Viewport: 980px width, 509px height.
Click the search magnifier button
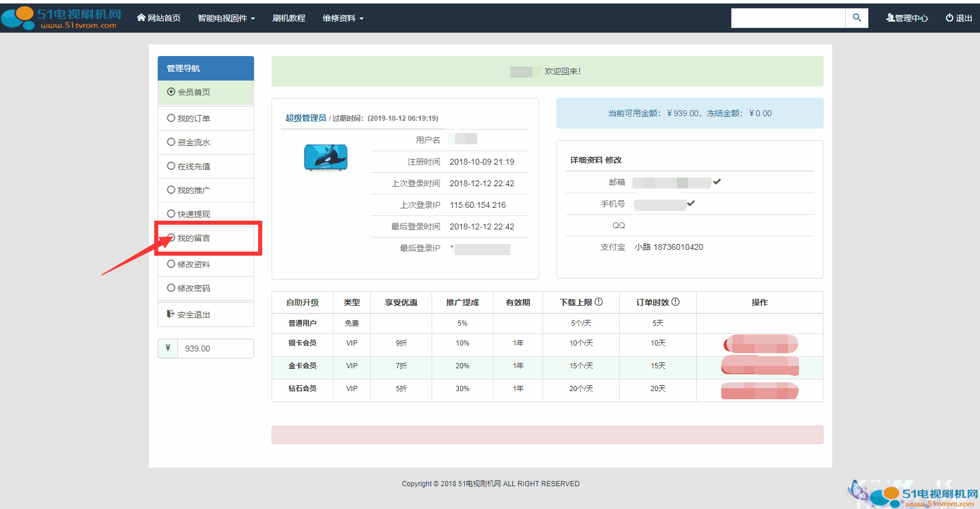click(857, 18)
